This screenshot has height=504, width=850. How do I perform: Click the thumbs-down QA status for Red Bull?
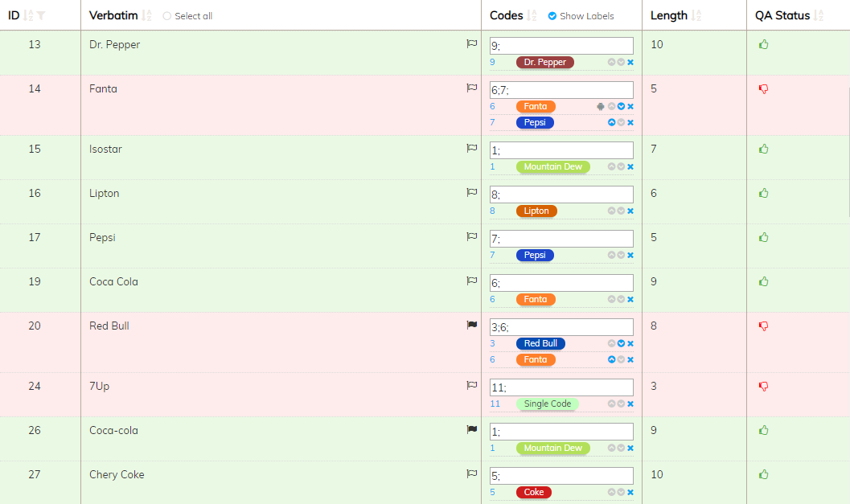point(764,326)
